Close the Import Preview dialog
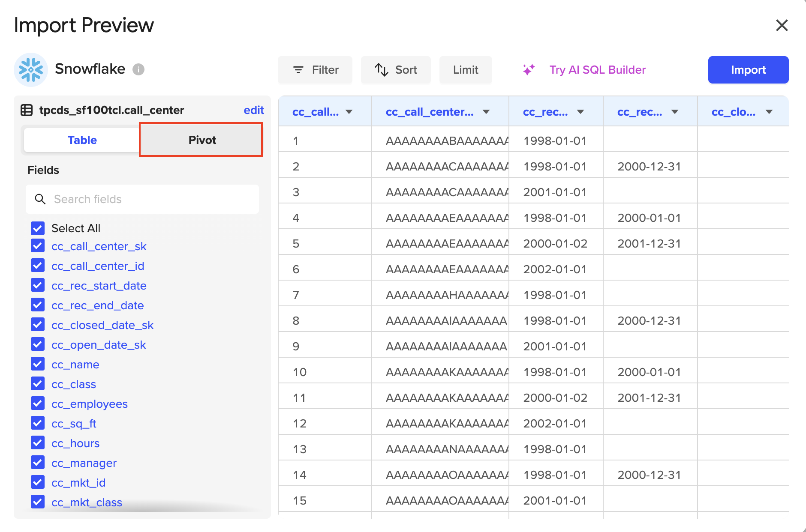806x532 pixels. [782, 25]
